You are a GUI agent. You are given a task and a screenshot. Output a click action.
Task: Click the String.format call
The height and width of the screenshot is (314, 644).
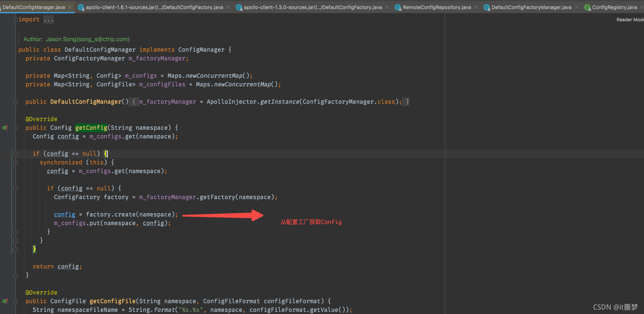pyautogui.click(x=151, y=310)
